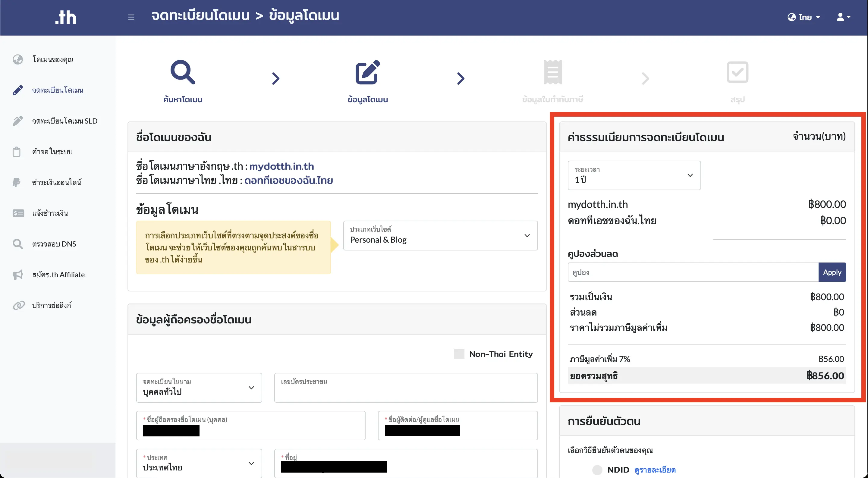Screen dimensions: 868x478
Task: Open the ไทย language menu
Action: 804,17
